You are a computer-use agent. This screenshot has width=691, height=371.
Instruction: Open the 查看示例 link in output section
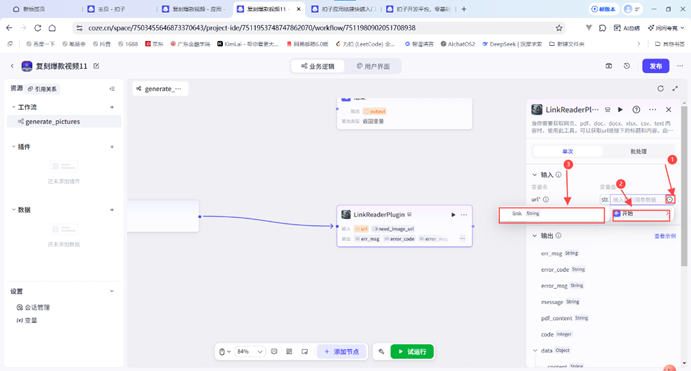(665, 236)
